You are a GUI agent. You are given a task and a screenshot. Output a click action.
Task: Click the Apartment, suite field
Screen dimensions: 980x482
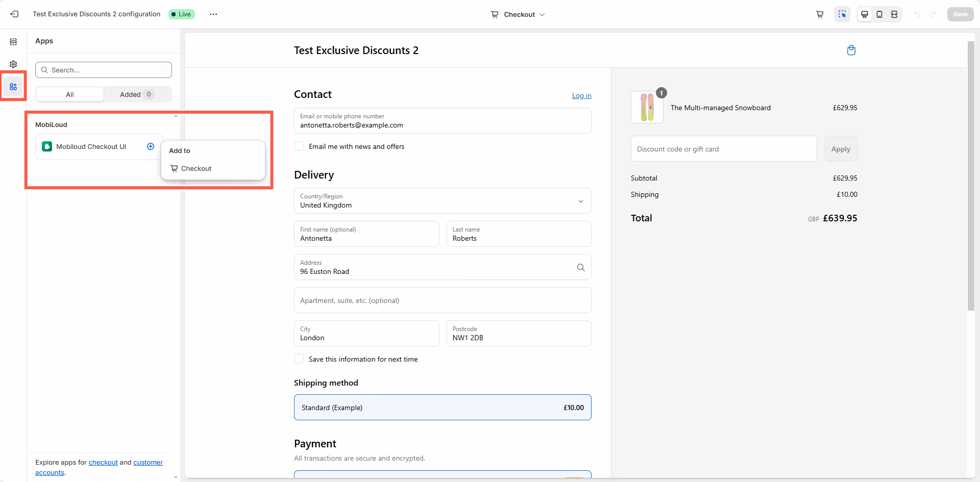[443, 300]
